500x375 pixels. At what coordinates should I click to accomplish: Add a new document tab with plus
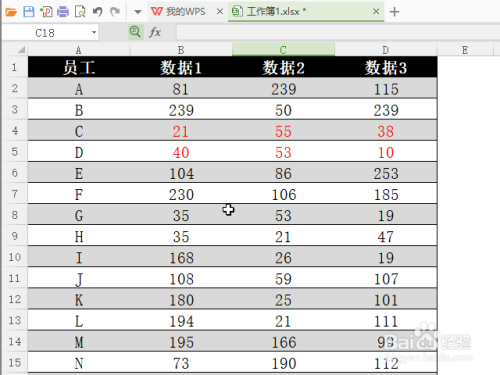pos(394,12)
